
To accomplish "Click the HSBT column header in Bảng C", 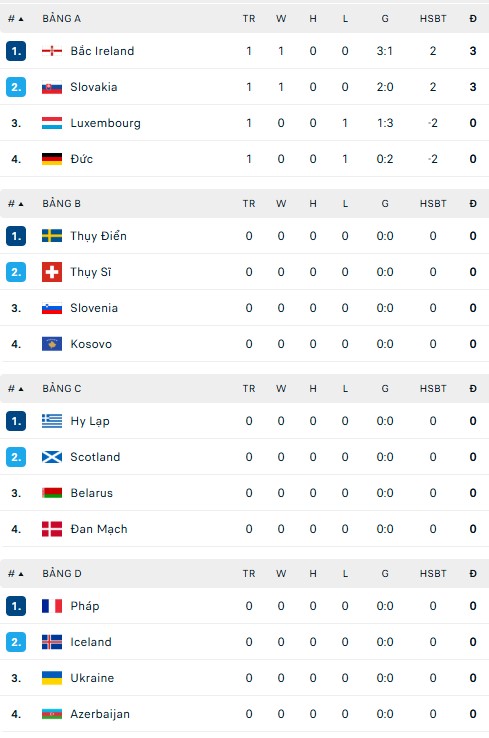I will (x=433, y=389).
